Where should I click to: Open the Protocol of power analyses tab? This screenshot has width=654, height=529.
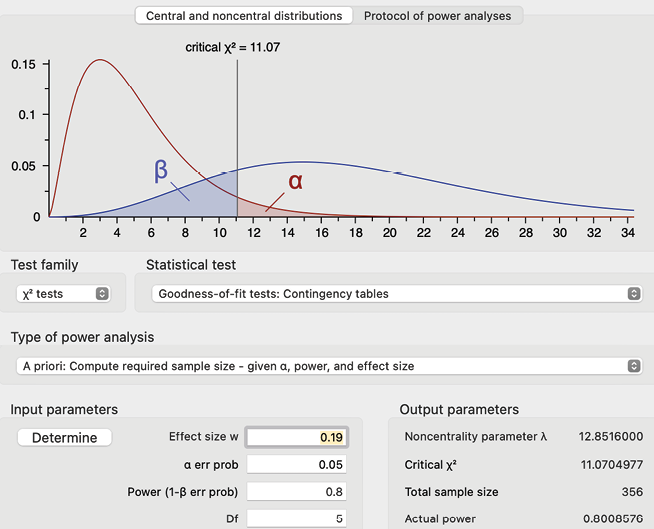click(437, 16)
